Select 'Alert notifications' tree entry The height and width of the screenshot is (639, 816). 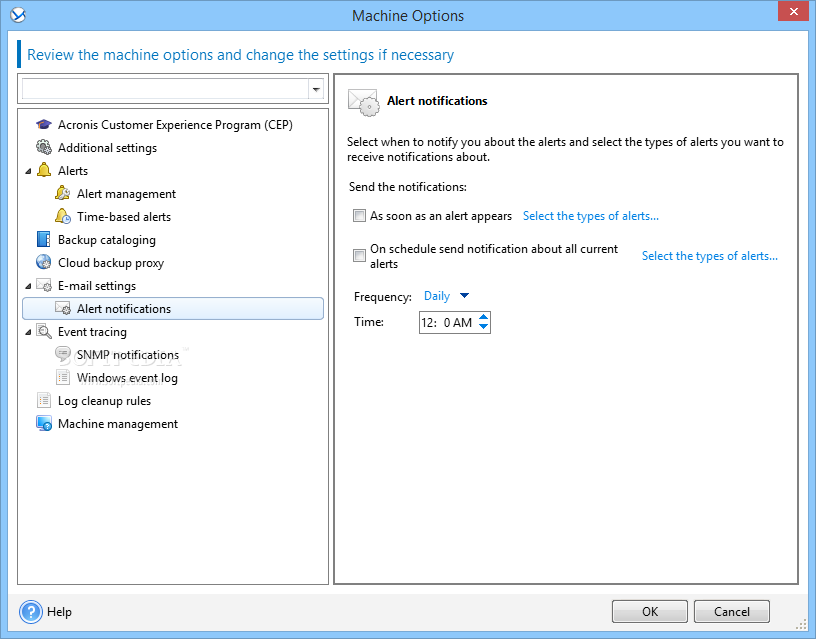[173, 309]
